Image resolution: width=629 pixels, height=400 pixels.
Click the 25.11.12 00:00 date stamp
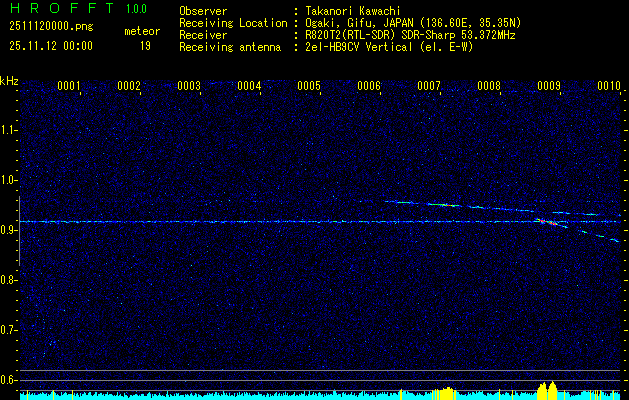click(x=50, y=46)
